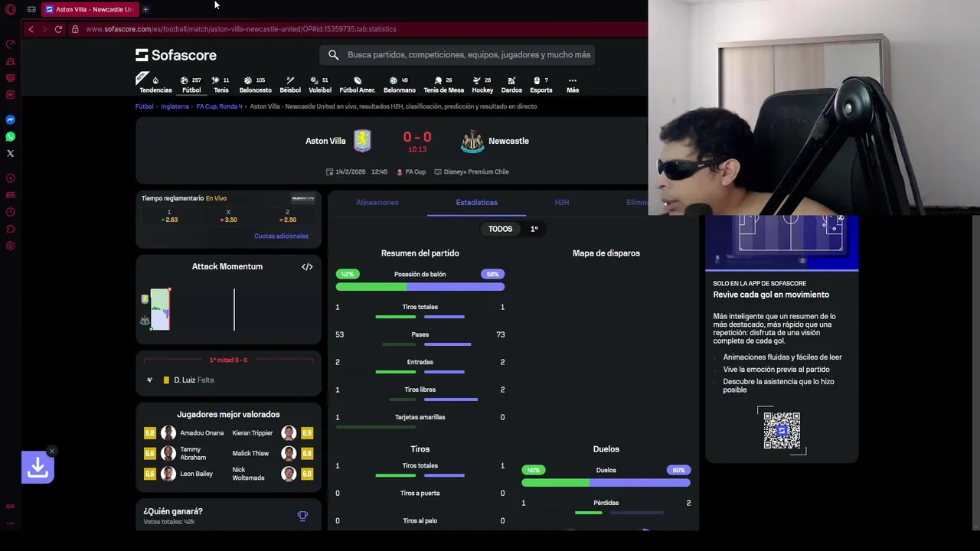Switch to the Alineaciones tab
This screenshot has width=980, height=551.
[x=377, y=203]
